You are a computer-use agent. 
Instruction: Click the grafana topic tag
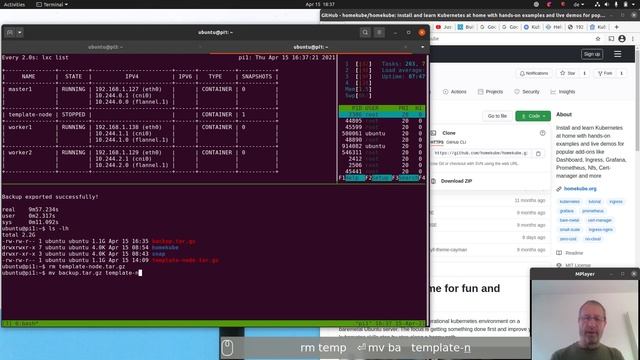567,211
